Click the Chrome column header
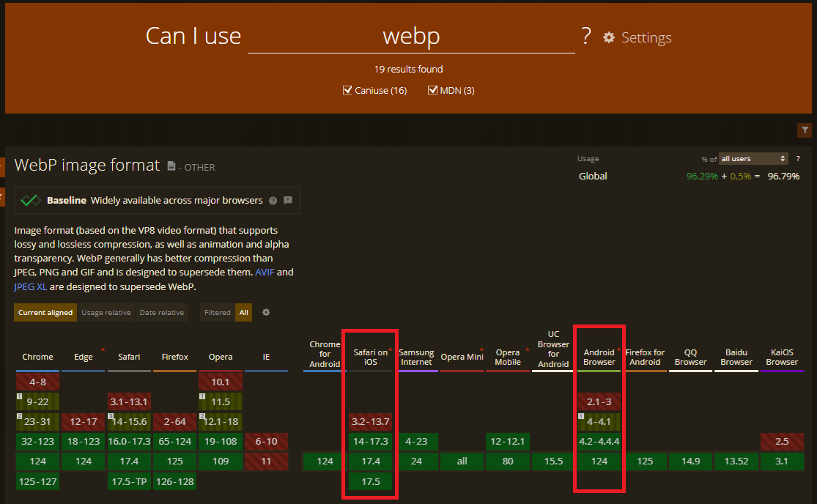Viewport: 817px width, 504px height. 37,357
